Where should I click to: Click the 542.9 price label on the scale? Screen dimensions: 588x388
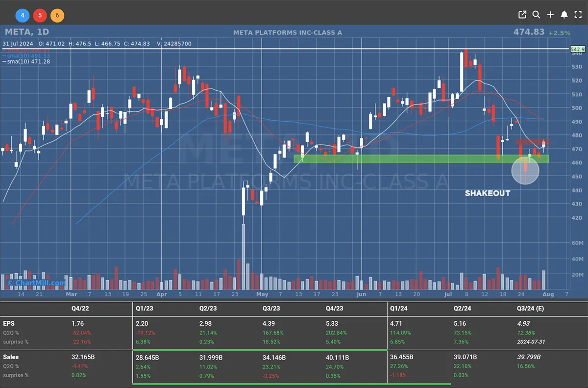(x=578, y=49)
